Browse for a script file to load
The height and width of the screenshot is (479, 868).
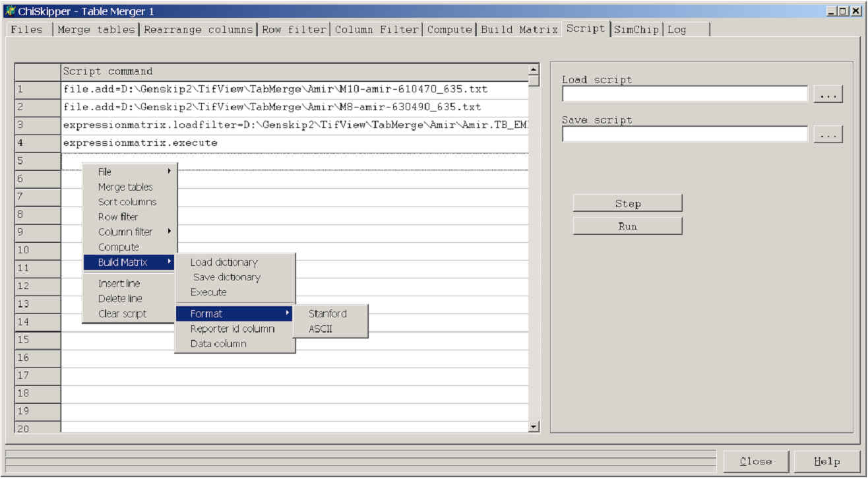(828, 94)
